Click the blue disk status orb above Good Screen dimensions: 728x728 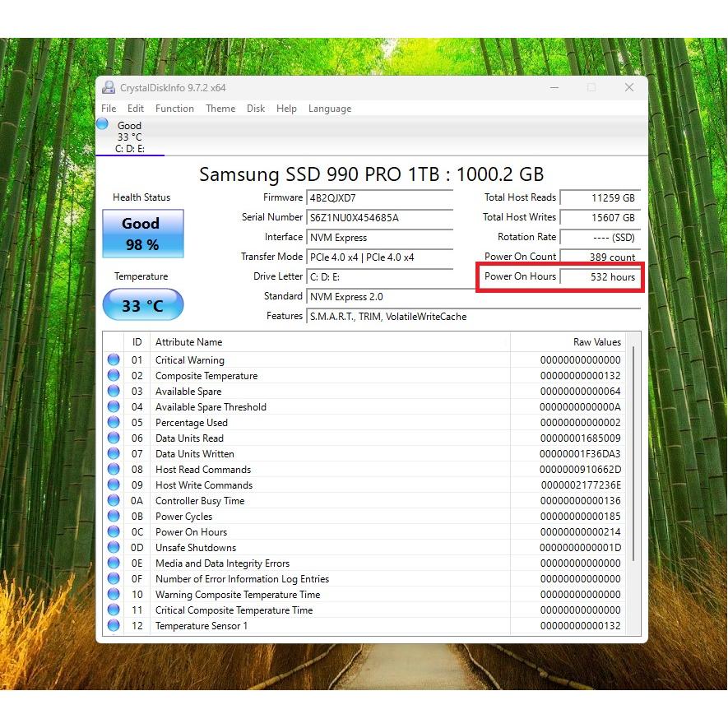click(102, 124)
